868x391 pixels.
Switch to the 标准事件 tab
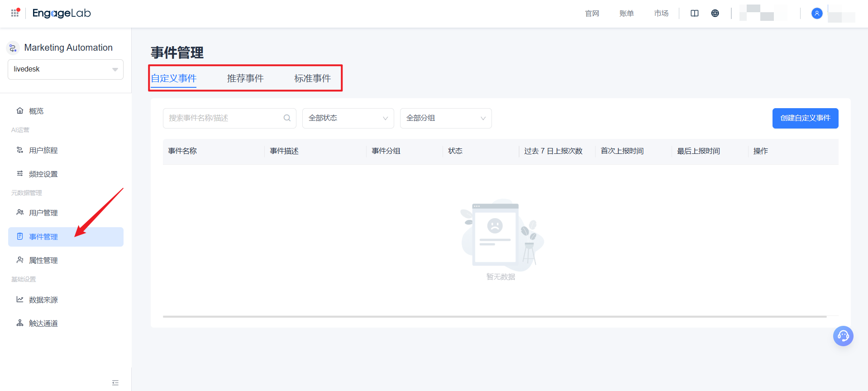point(312,79)
